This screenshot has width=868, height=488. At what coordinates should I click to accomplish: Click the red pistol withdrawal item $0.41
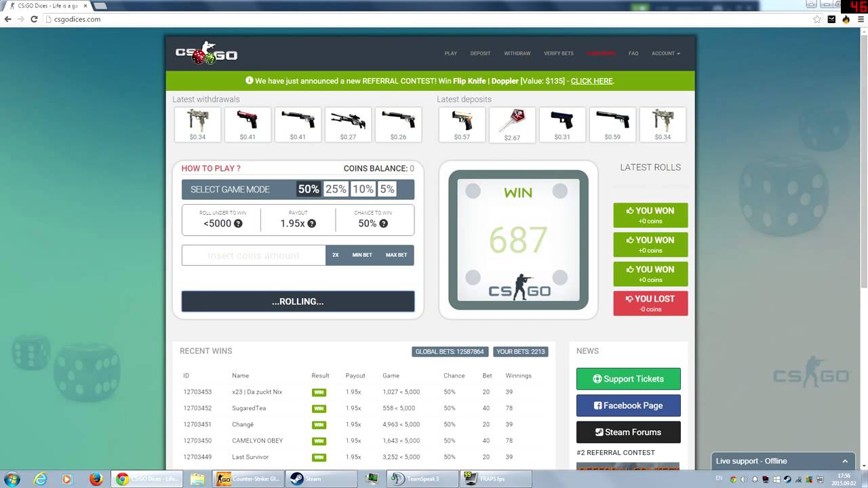(x=248, y=125)
